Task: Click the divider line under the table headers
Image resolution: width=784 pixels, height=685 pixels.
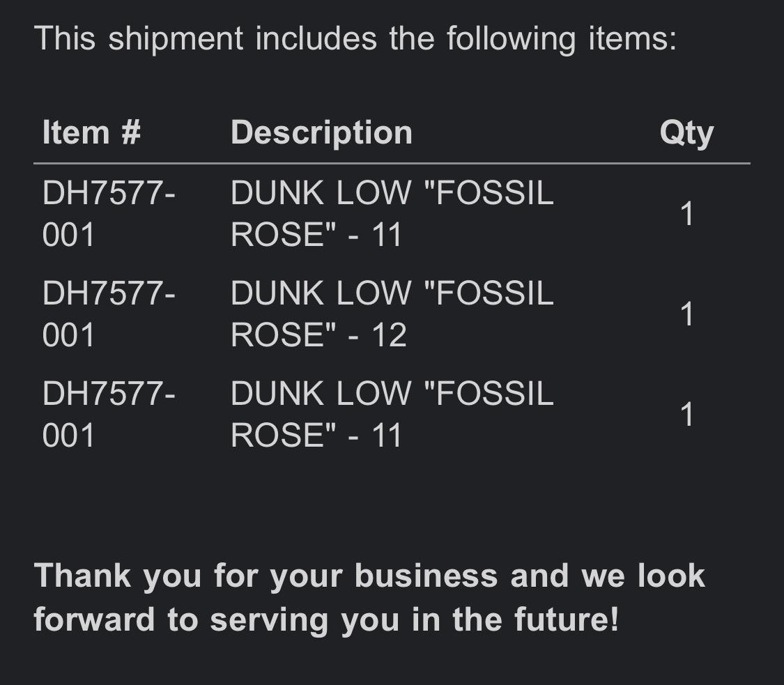Action: pyautogui.click(x=392, y=164)
